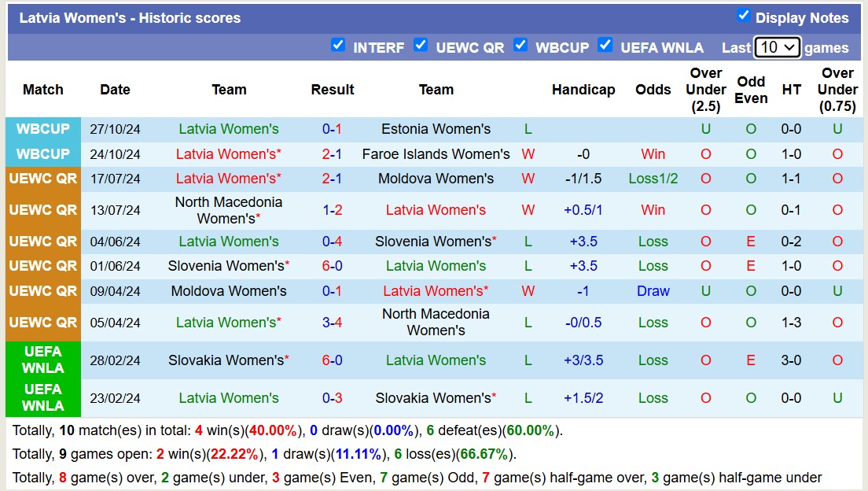The image size is (868, 491).
Task: Click the UEWC QR badge on the 09/04 Moldova row
Action: [42, 290]
